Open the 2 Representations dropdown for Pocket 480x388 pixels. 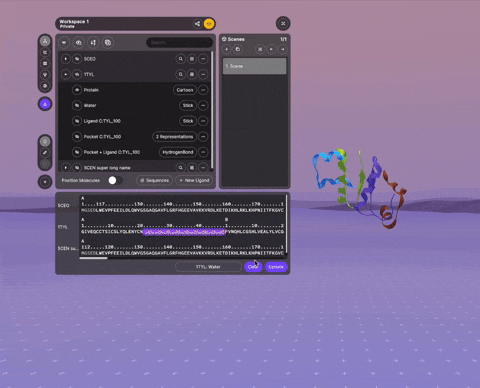tap(174, 137)
